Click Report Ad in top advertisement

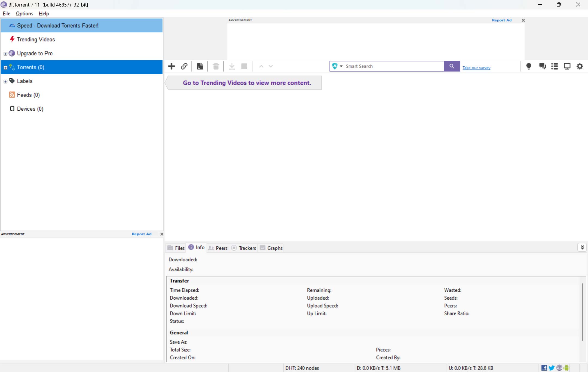tap(502, 20)
